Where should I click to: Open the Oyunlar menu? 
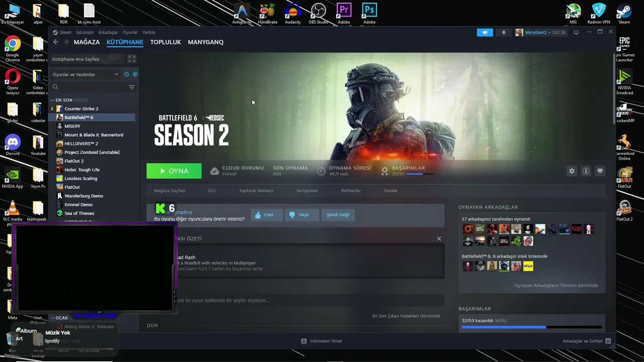click(130, 32)
